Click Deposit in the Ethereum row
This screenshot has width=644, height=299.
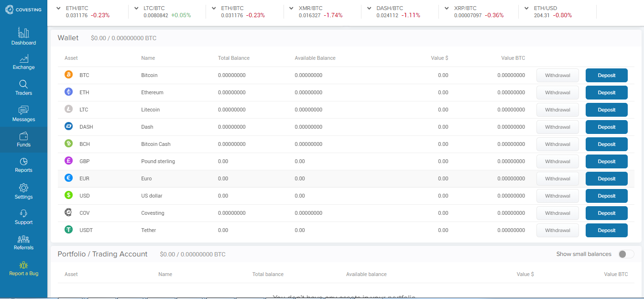coord(606,92)
